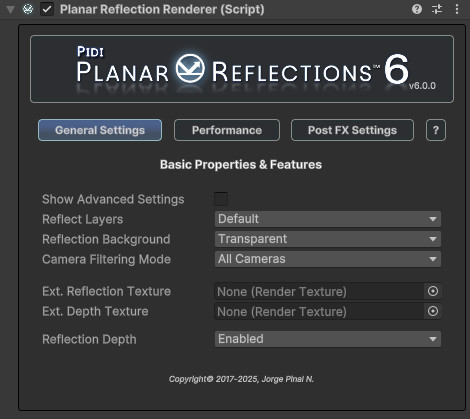The height and width of the screenshot is (419, 470).
Task: Pick object for Ext. Reflection Texture
Action: (433, 291)
